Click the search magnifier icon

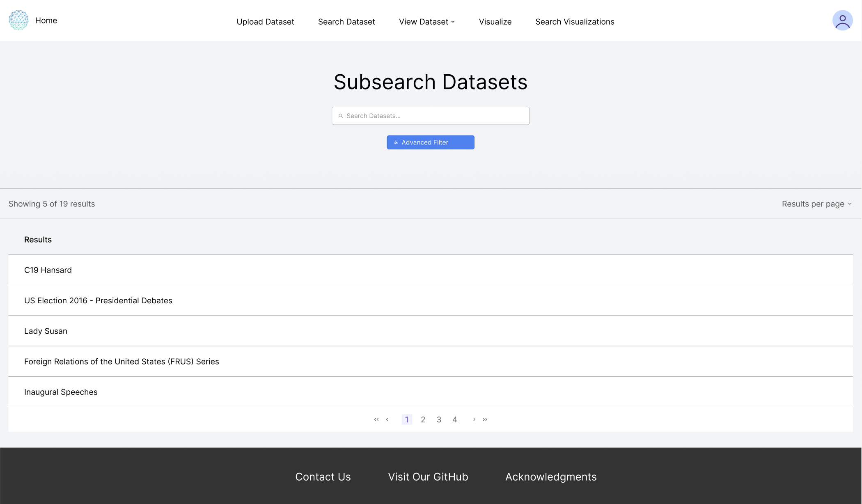340,116
